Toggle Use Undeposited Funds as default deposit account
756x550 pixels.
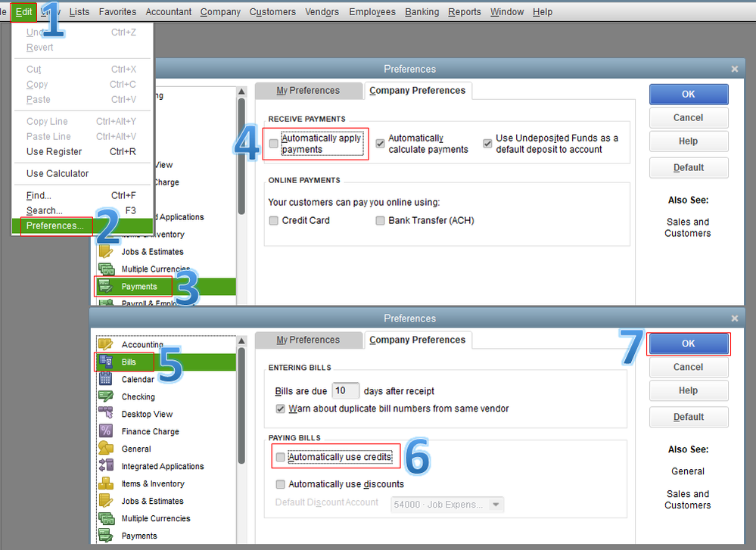coord(487,144)
